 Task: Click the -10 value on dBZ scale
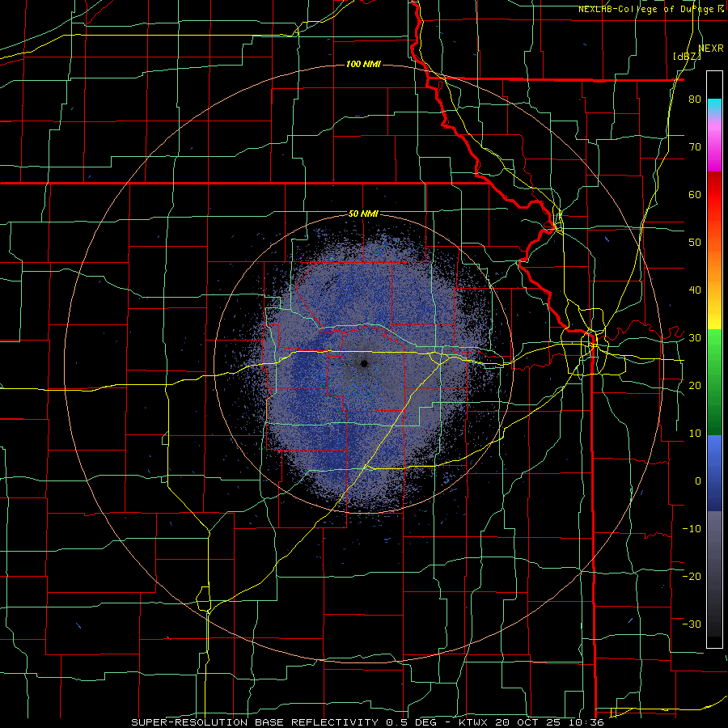point(692,529)
